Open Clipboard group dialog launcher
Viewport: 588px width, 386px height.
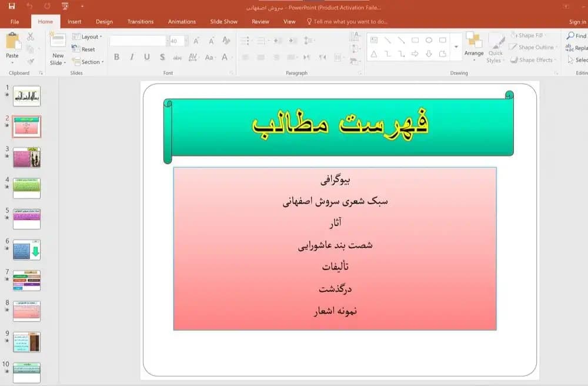[x=41, y=73]
